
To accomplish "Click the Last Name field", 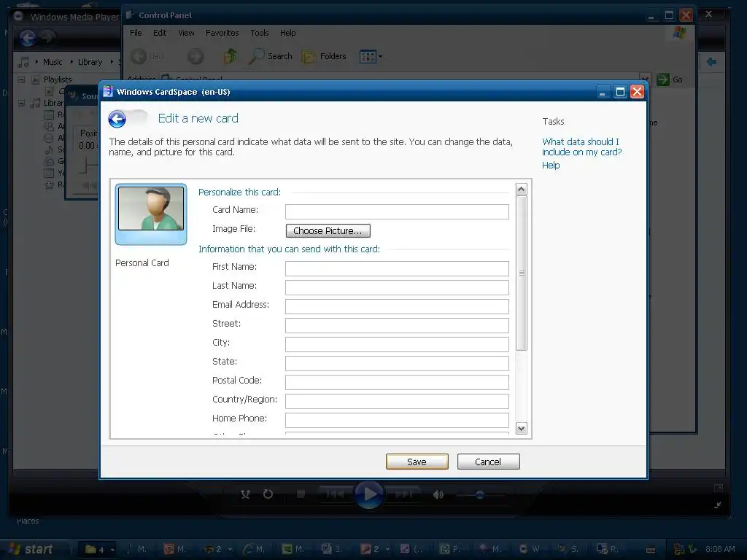I will [397, 287].
